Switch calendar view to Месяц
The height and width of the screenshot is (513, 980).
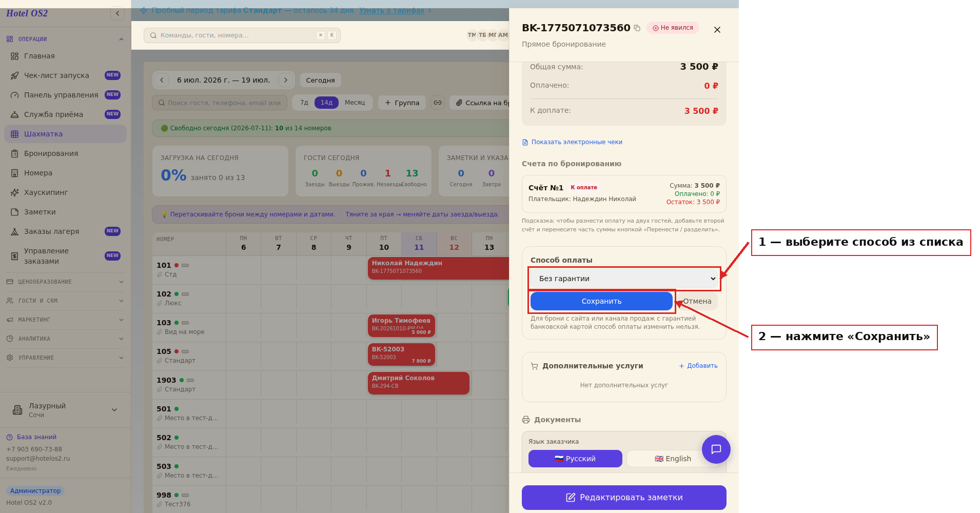point(355,103)
